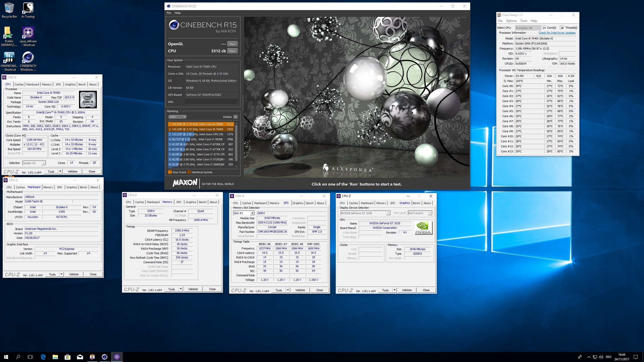Click Validate in the CPU-Z Graphics window

(407, 290)
